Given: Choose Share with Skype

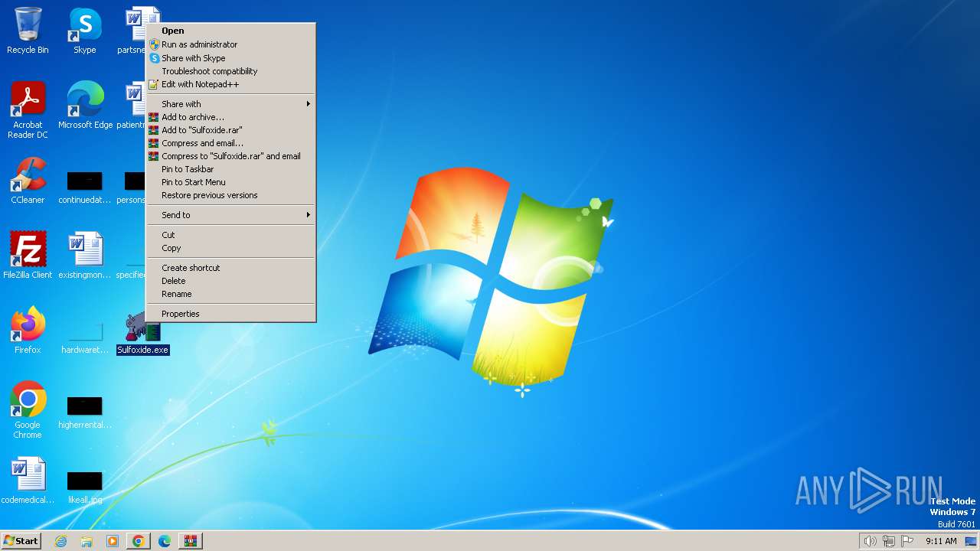Looking at the screenshot, I should pos(230,58).
